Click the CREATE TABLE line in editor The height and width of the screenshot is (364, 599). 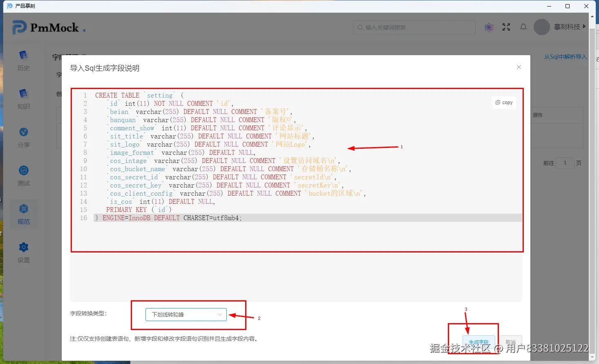coord(139,95)
